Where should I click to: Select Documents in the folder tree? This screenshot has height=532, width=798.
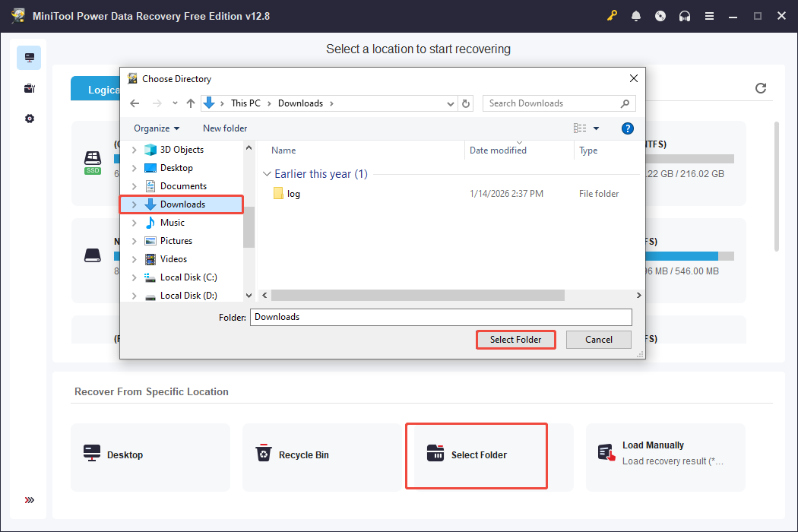point(183,185)
